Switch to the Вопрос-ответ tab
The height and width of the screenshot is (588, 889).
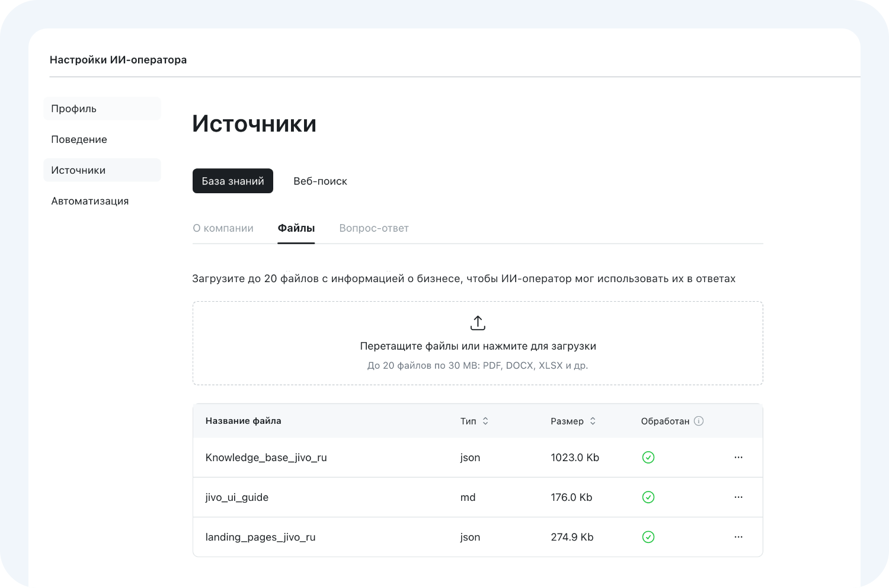pyautogui.click(x=374, y=228)
